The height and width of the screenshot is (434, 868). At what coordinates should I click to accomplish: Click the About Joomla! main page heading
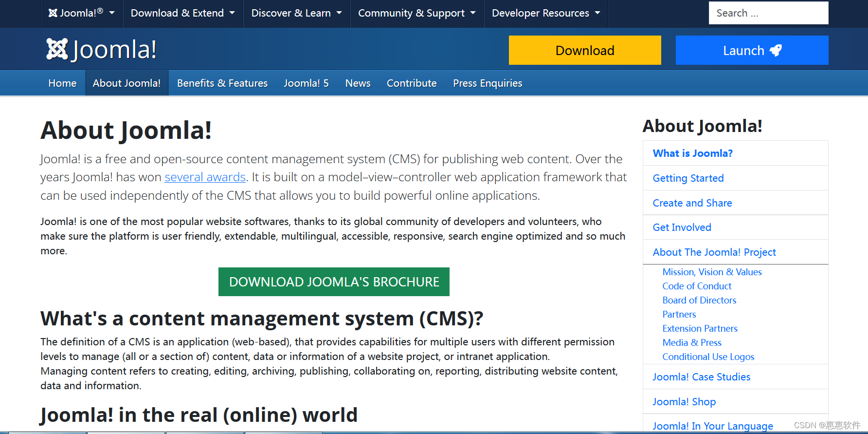[126, 131]
